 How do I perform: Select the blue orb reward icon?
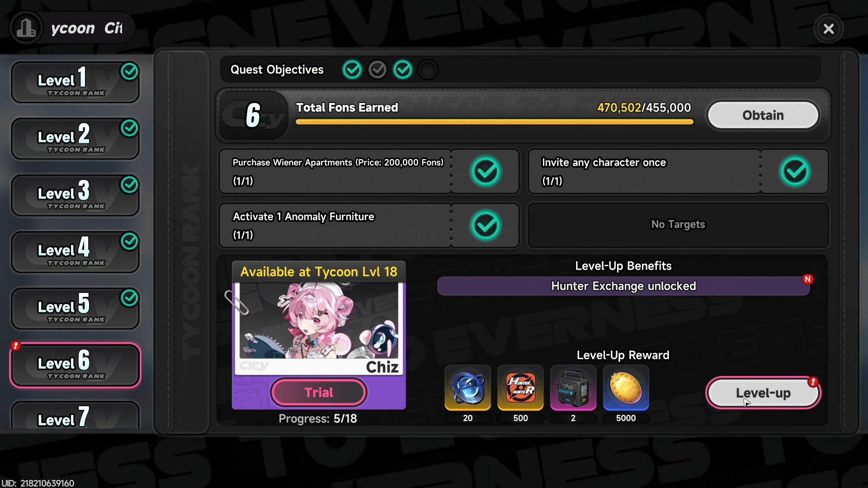pyautogui.click(x=467, y=388)
